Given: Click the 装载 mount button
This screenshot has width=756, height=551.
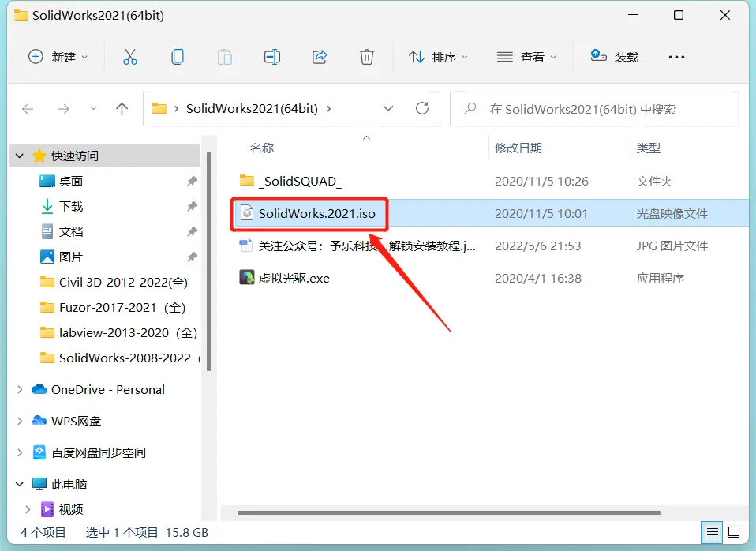Looking at the screenshot, I should (615, 57).
